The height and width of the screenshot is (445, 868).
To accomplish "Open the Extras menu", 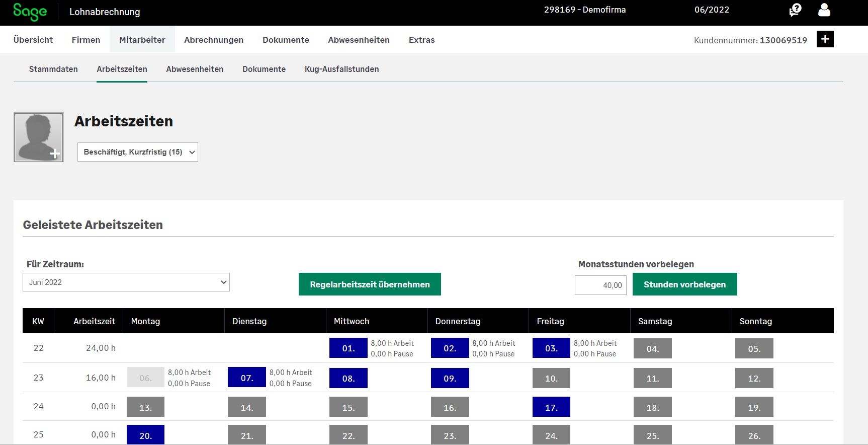I will [421, 40].
